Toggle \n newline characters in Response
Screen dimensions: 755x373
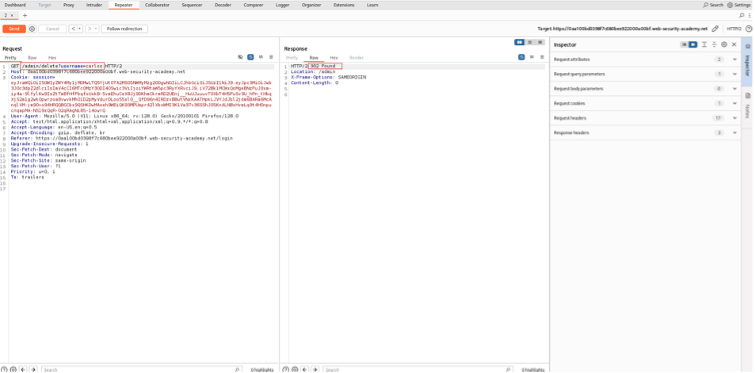pyautogui.click(x=532, y=57)
